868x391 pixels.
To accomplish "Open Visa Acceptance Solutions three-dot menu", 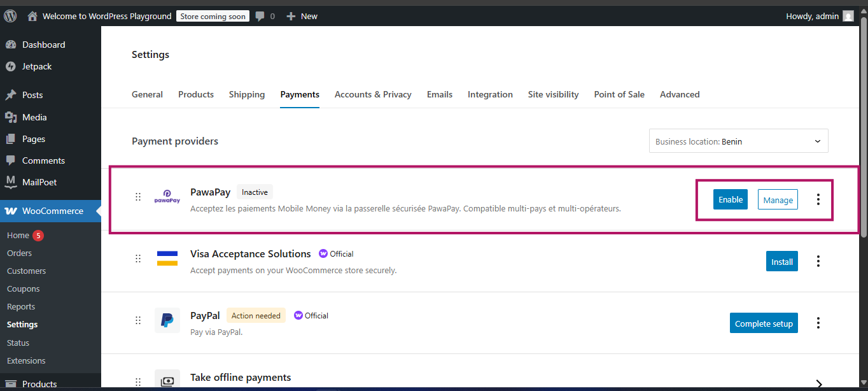I will tap(818, 261).
